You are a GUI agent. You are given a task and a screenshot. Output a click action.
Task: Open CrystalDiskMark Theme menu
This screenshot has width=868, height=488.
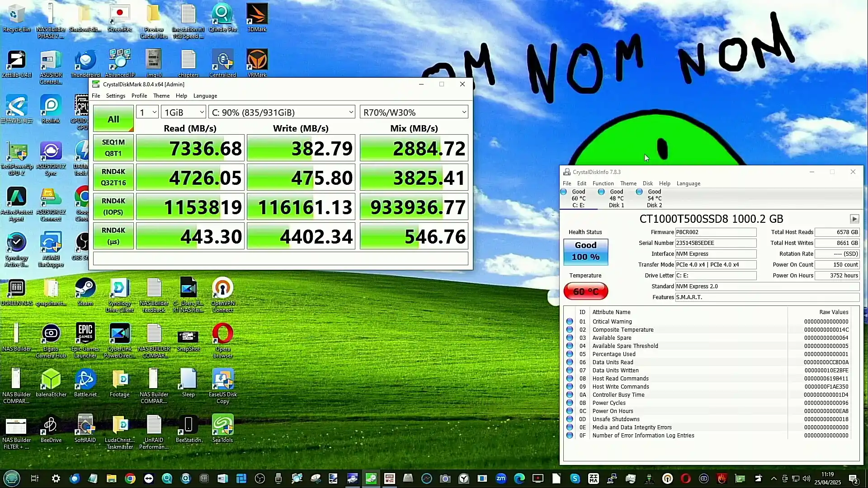[x=161, y=96]
